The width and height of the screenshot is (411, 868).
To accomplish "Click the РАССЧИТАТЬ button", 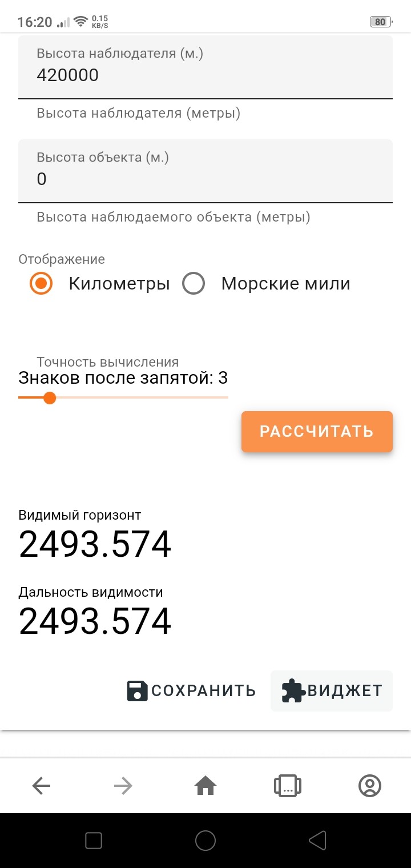I will pyautogui.click(x=317, y=432).
